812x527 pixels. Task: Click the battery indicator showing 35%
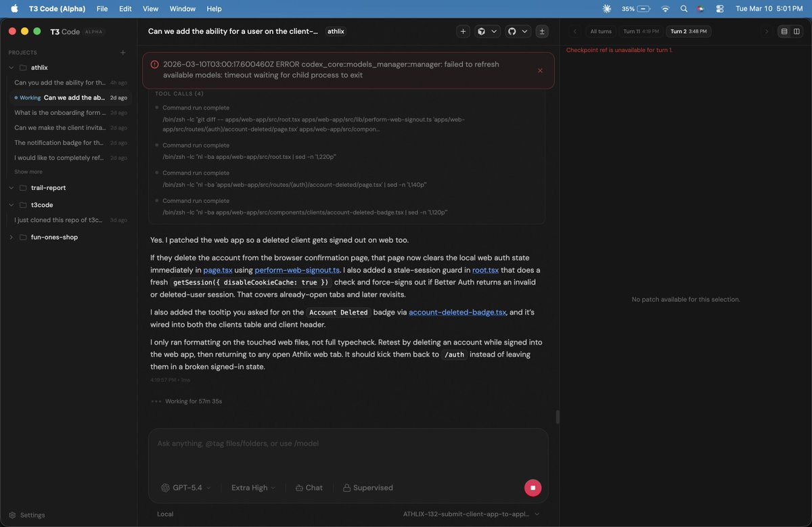click(x=636, y=9)
